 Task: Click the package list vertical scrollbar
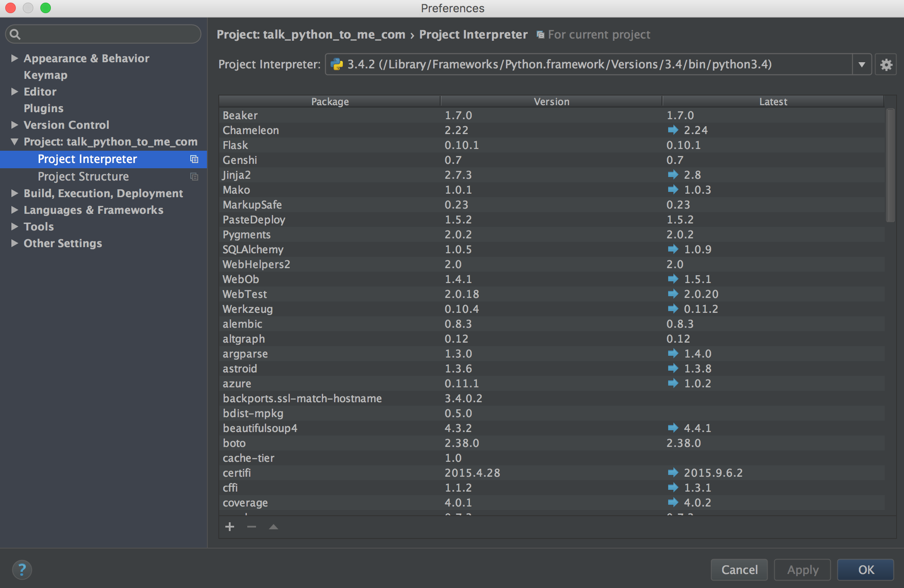(x=890, y=166)
